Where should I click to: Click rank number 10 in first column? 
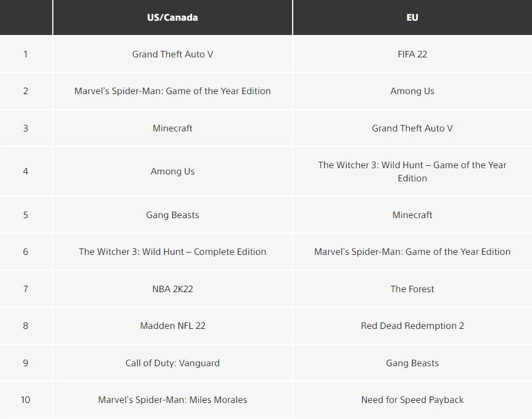point(25,399)
